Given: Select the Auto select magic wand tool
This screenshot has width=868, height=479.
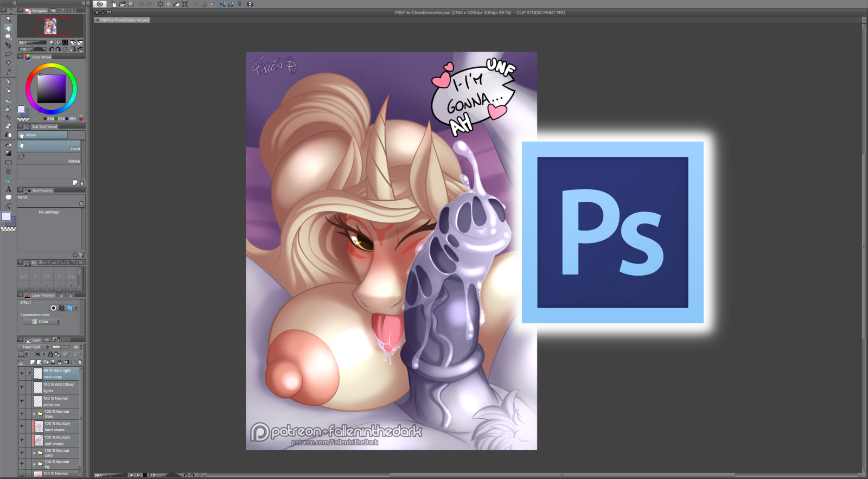Looking at the screenshot, I should (8, 62).
